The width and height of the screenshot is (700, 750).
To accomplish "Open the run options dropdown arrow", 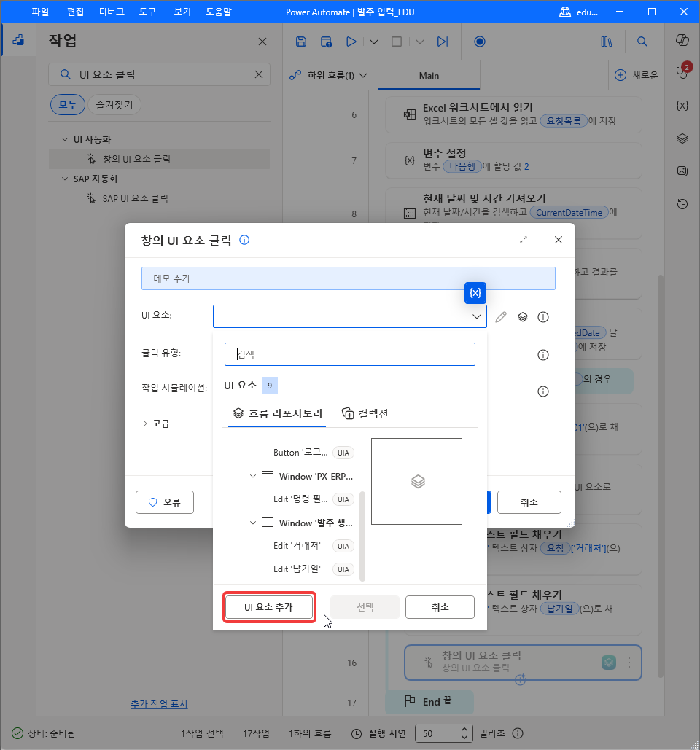I will 374,42.
